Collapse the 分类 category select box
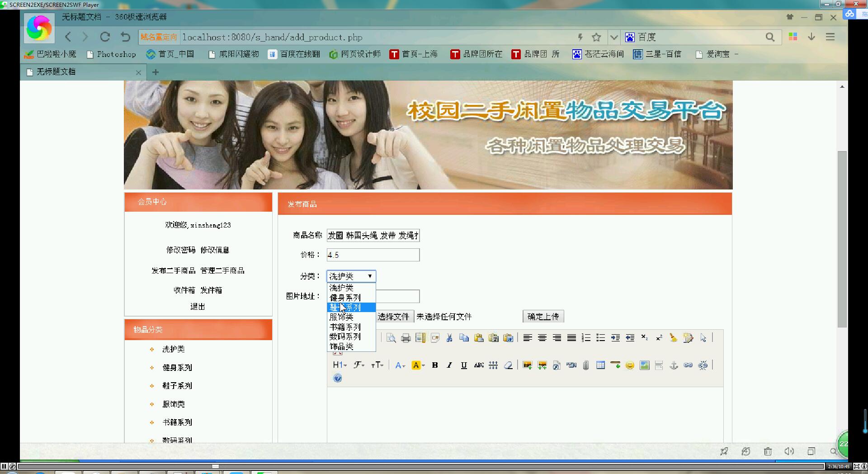Screen dimensions: 868x474 click(x=351, y=276)
